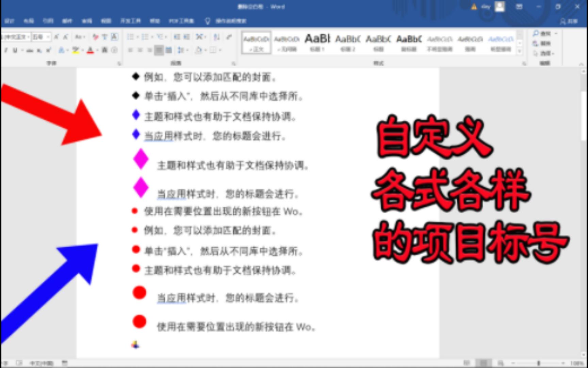Click the Sort A-Z icon
The width and height of the screenshot is (588, 368).
coord(216,37)
